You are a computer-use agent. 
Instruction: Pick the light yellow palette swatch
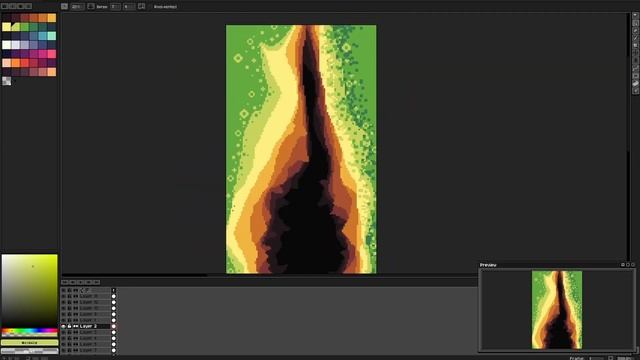tap(7, 27)
